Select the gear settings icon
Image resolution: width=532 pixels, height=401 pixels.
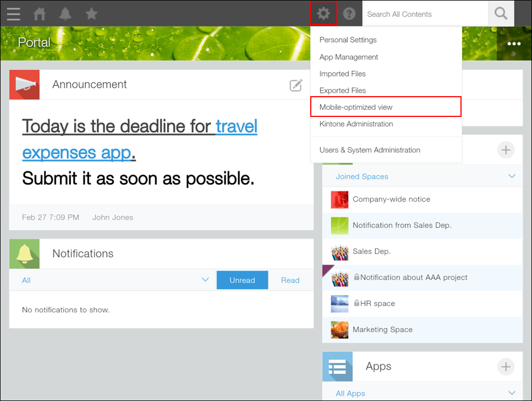click(324, 14)
